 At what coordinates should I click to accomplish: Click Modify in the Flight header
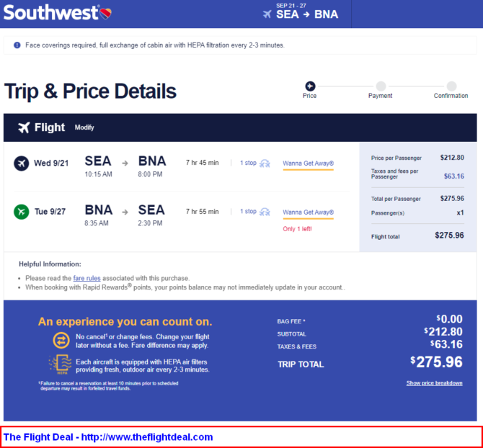click(x=84, y=127)
